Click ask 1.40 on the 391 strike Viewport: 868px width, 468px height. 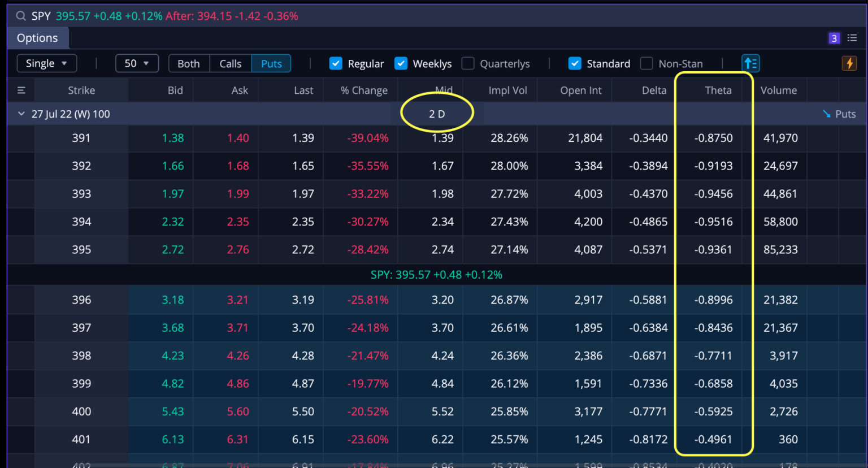pyautogui.click(x=238, y=138)
